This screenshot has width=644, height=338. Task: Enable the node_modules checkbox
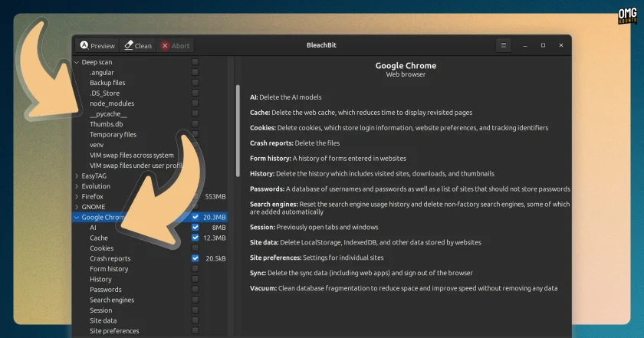[195, 103]
